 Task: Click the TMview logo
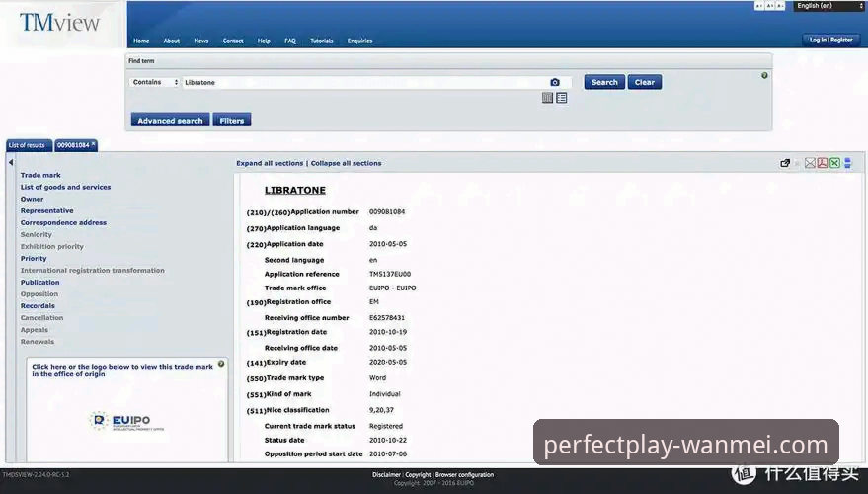60,22
